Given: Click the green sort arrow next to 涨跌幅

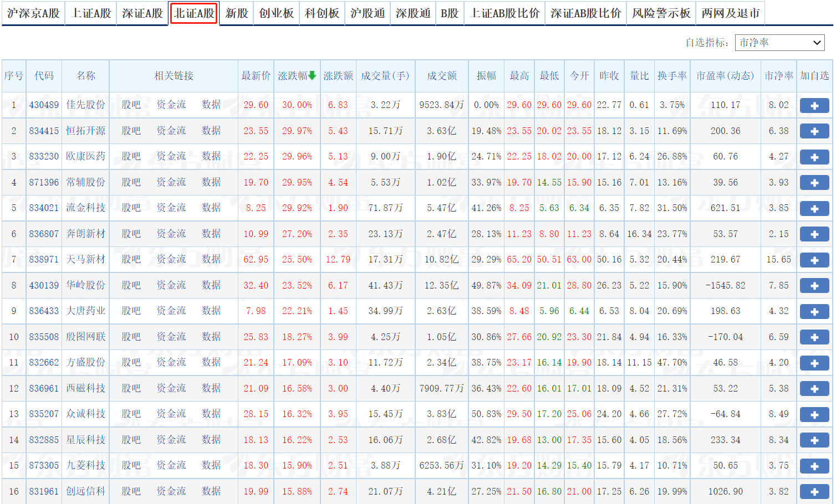Looking at the screenshot, I should [312, 77].
